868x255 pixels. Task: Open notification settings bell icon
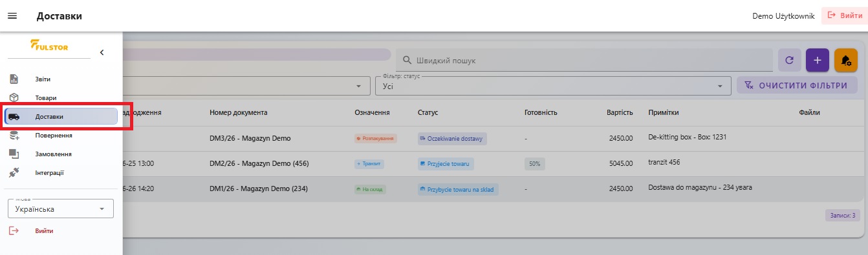[x=846, y=60]
